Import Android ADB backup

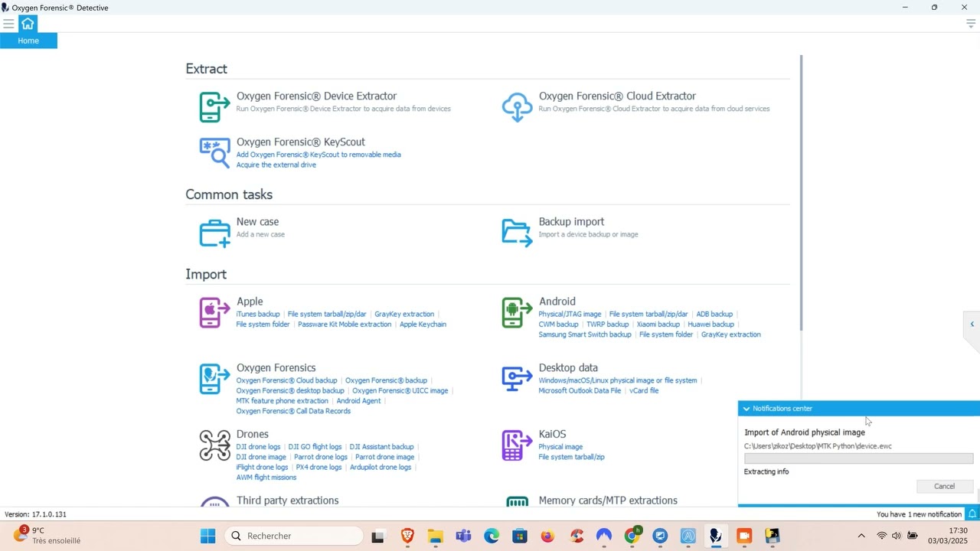714,314
